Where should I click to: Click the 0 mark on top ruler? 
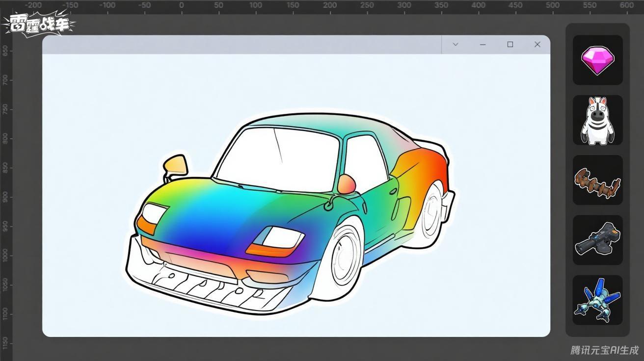181,5
